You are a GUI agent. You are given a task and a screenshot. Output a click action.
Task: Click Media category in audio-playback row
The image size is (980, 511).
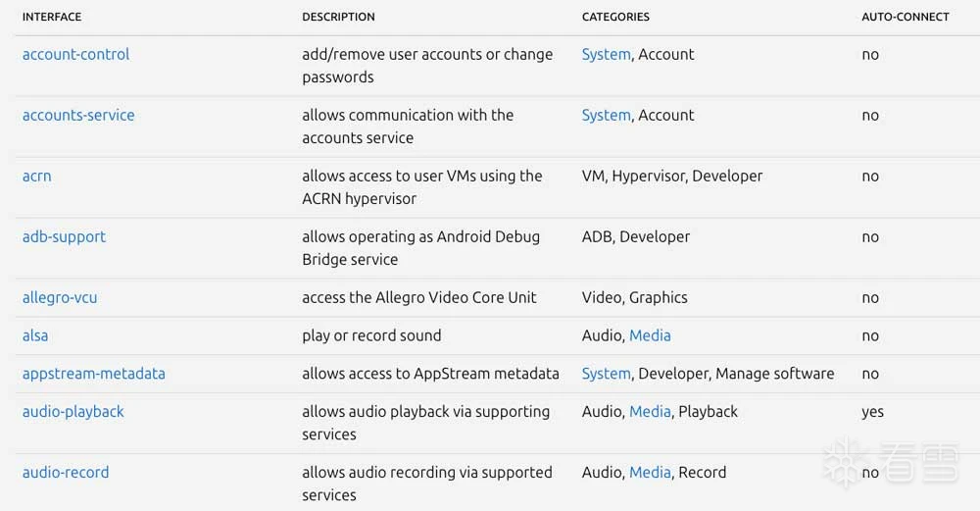click(x=650, y=412)
